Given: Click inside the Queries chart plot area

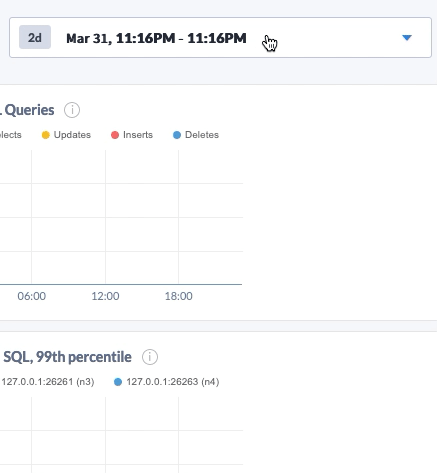Looking at the screenshot, I should (121, 217).
